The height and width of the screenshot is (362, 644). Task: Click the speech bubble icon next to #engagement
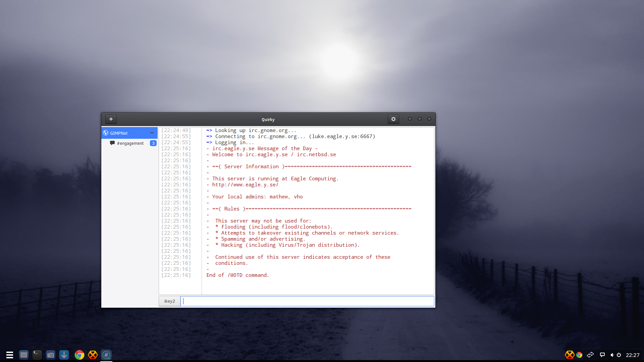112,143
